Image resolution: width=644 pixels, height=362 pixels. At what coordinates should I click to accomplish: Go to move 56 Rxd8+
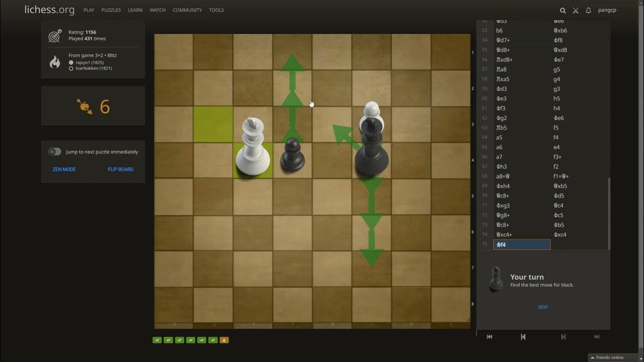522,60
